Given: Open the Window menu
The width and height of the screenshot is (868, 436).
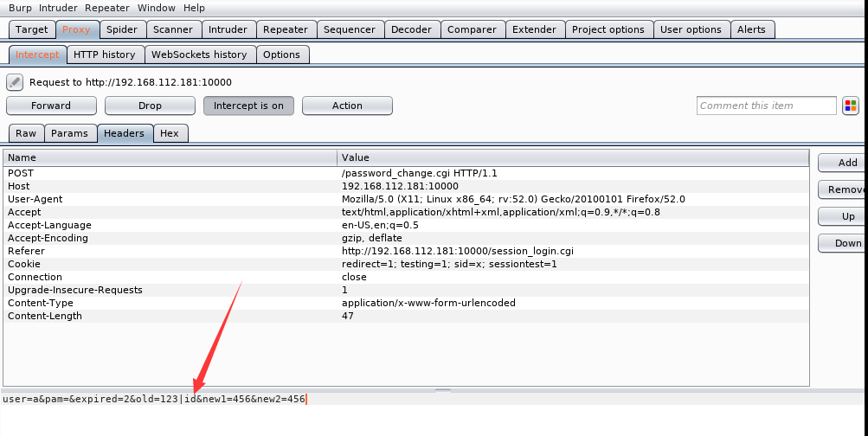Looking at the screenshot, I should click(156, 8).
